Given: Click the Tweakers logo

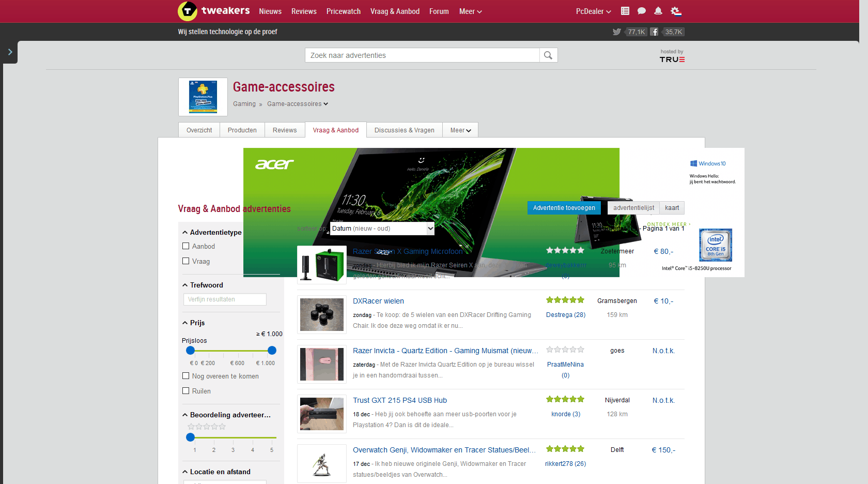Looking at the screenshot, I should click(213, 11).
